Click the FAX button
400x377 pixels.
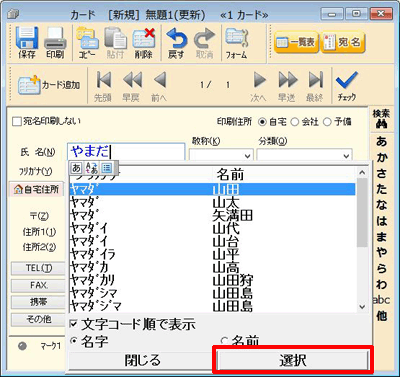(x=38, y=285)
